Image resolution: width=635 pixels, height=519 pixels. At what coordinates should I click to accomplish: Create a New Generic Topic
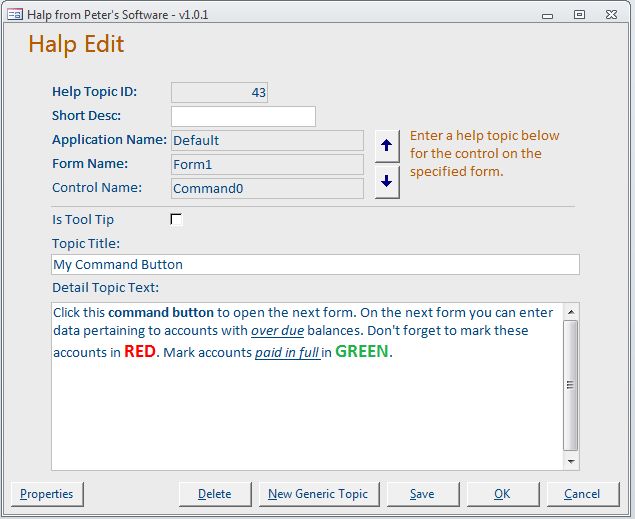319,494
